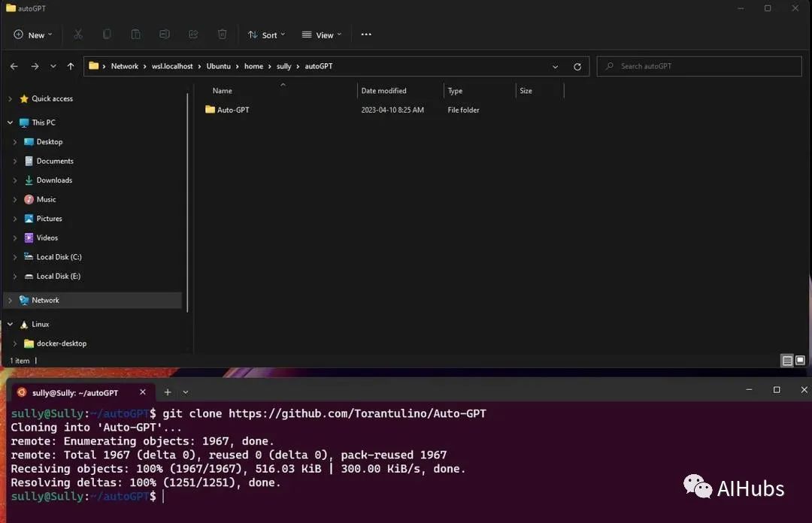Collapse the This PC node
Screen dimensions: 812x523
tap(10, 122)
